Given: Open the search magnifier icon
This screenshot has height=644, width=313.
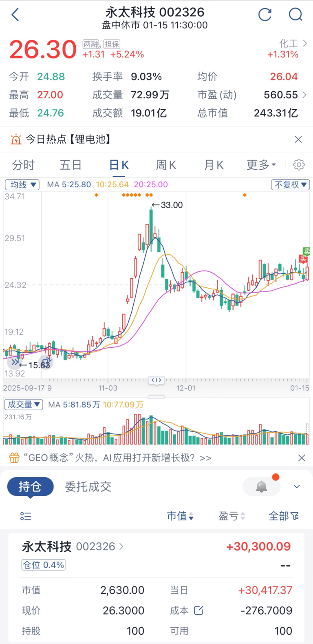Looking at the screenshot, I should [x=295, y=15].
